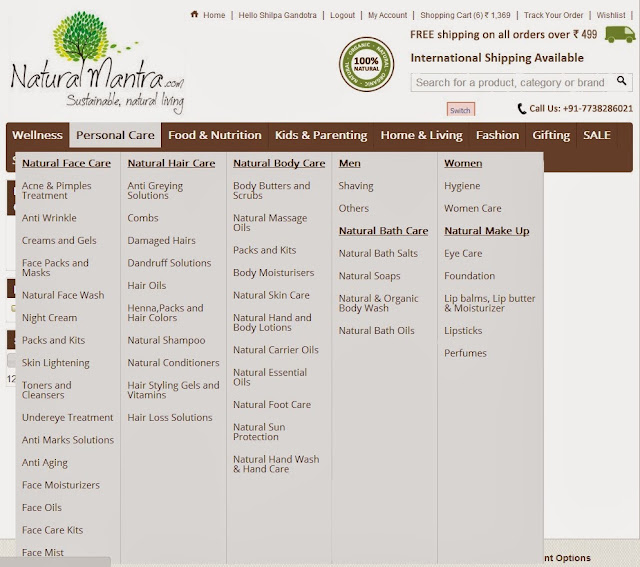Select Anti Greying Solutions
Image resolution: width=640 pixels, height=567 pixels.
(155, 191)
